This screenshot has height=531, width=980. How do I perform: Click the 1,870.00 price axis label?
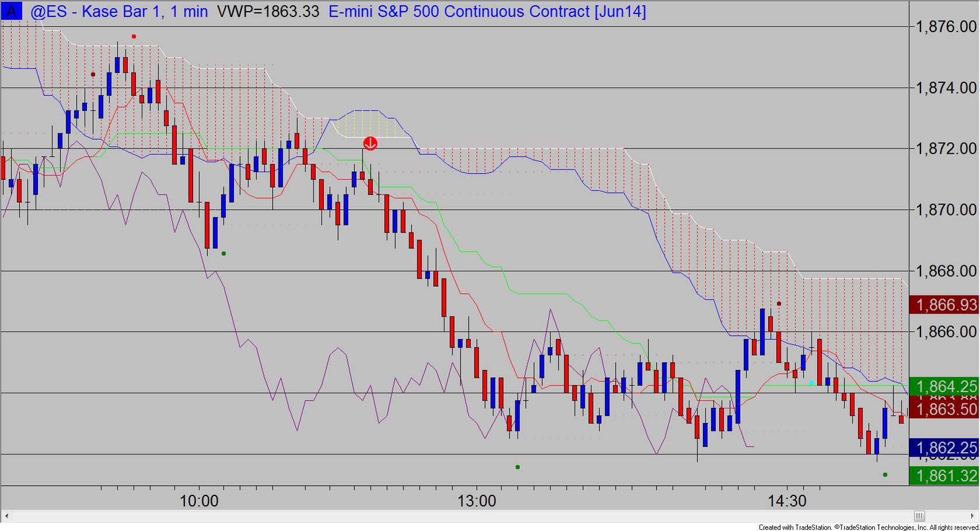click(x=946, y=210)
